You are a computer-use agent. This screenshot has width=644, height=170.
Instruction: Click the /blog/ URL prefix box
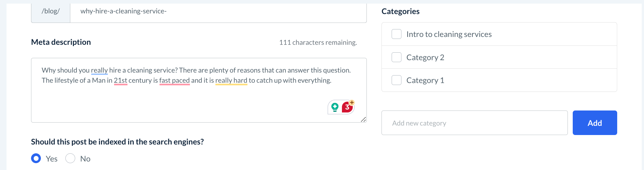(x=51, y=11)
